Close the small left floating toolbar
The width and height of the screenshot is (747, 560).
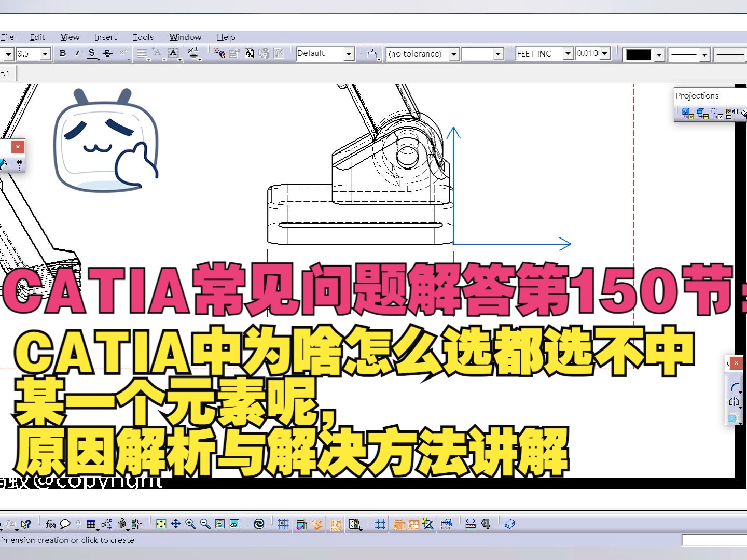click(x=18, y=147)
